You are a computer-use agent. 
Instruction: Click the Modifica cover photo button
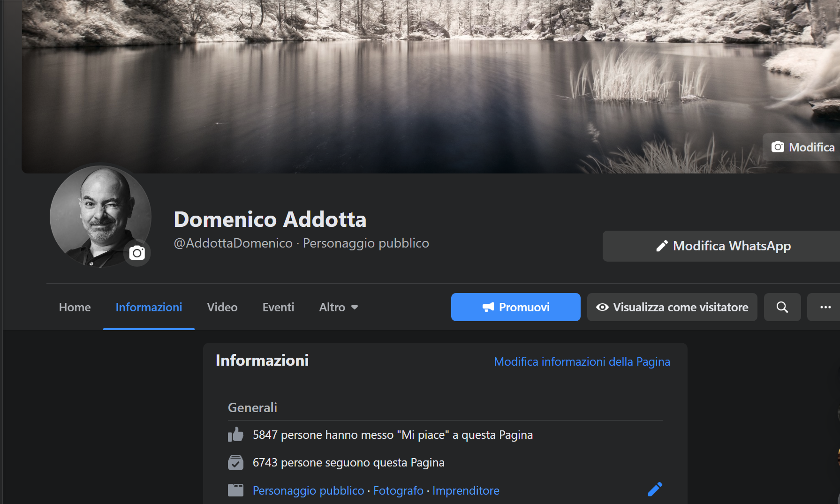802,147
